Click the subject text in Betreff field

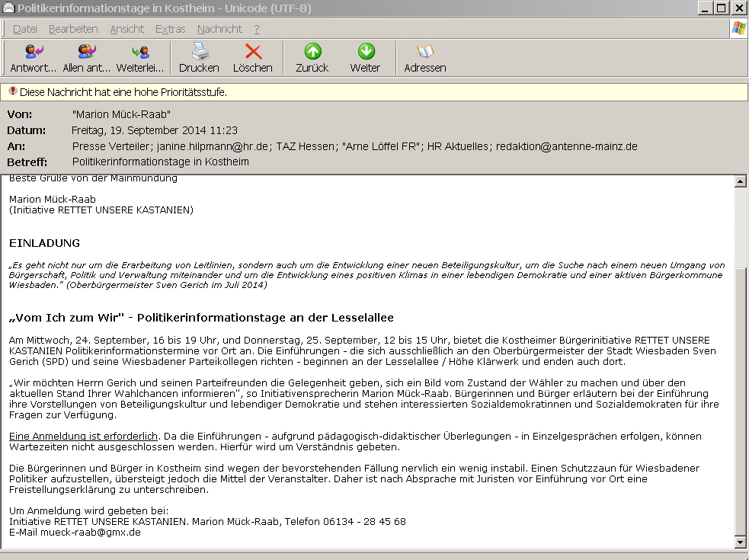pos(161,162)
